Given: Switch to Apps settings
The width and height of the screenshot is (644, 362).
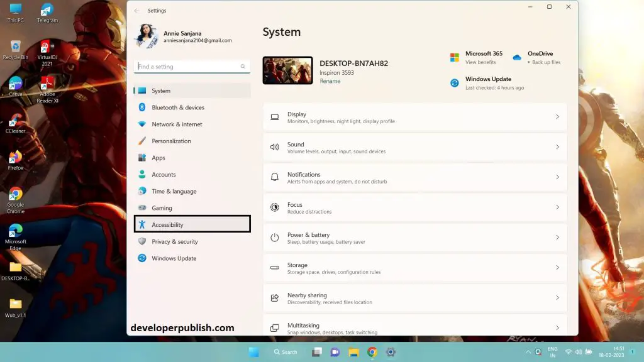Looking at the screenshot, I should click(x=192, y=158).
